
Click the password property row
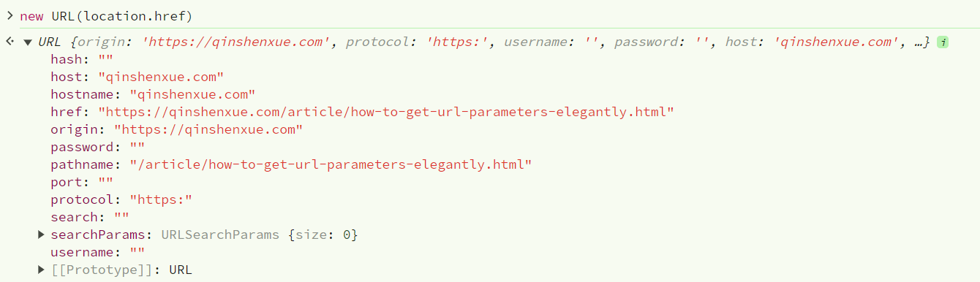(x=97, y=148)
